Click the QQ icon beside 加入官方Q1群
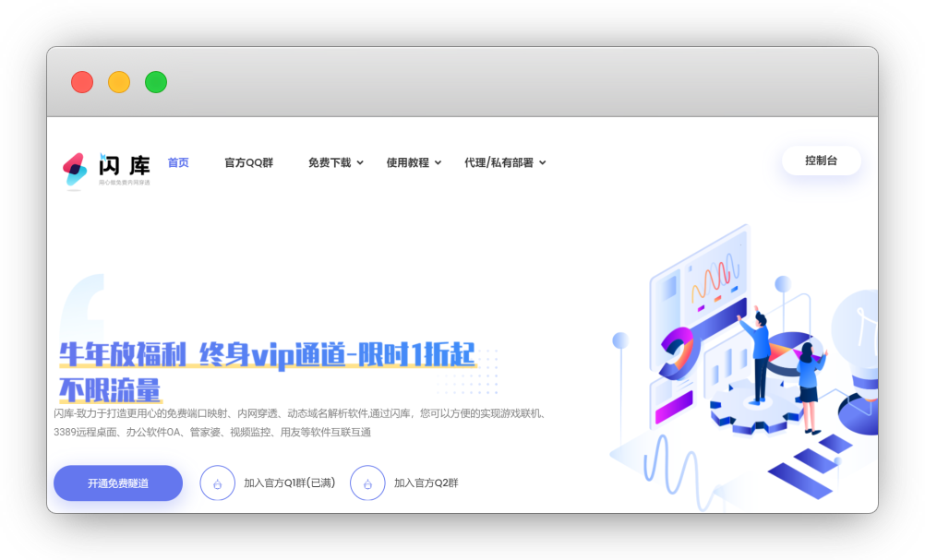Viewport: 925px width, 560px height. point(217,483)
